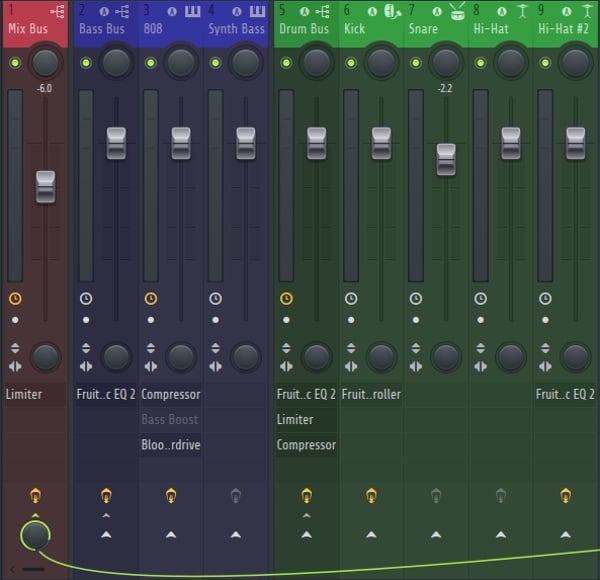Click the Drum Bus volume fader handle
Viewport: 600px width, 580px height.
[x=317, y=143]
